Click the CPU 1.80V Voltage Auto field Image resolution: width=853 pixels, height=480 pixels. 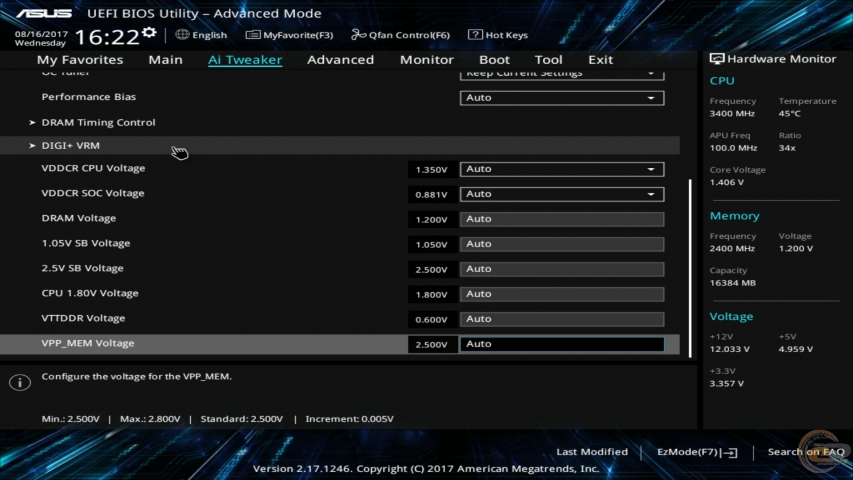[x=562, y=294]
